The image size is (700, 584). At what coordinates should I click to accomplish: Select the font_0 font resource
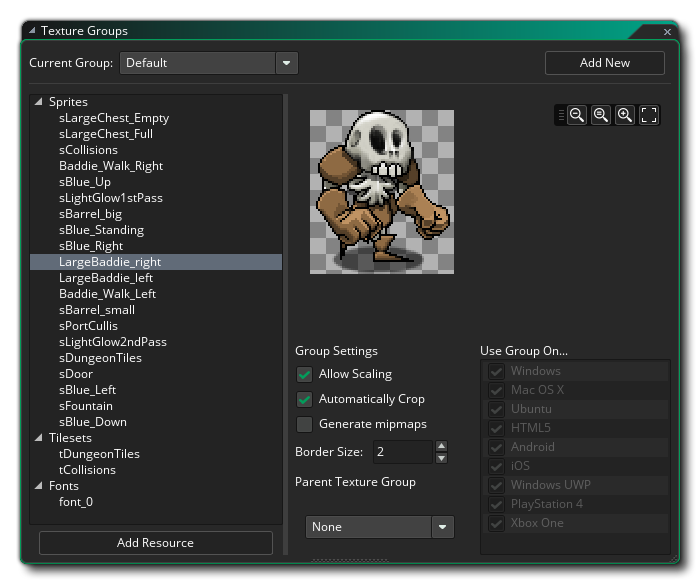point(156,502)
